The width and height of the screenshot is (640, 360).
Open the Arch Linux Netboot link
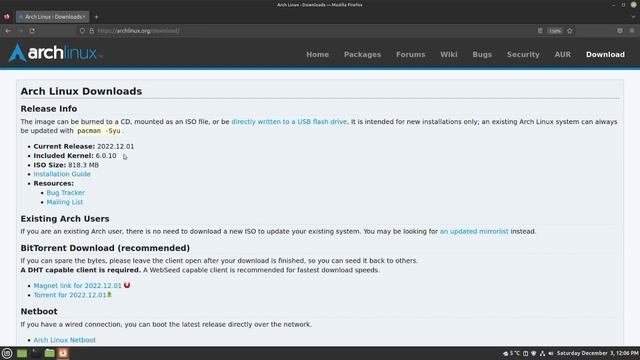(64, 340)
